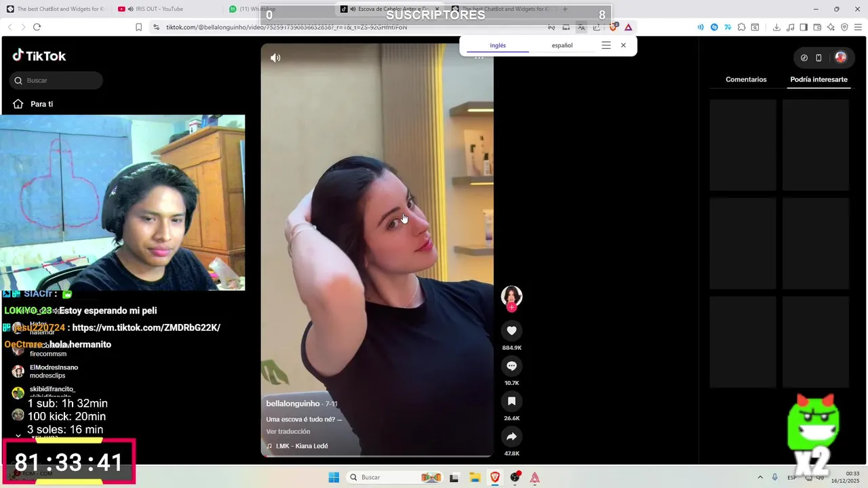Open translate popup options menu
Viewport: 868px width, 488px height.
coord(606,45)
